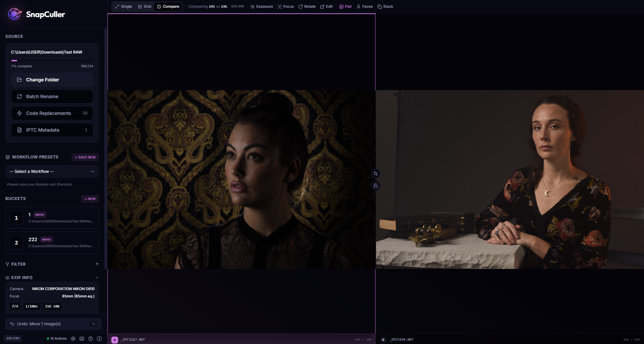Viewport: 644px width, 344px height.
Task: Click the Compare view columns icon
Action: 159,7
